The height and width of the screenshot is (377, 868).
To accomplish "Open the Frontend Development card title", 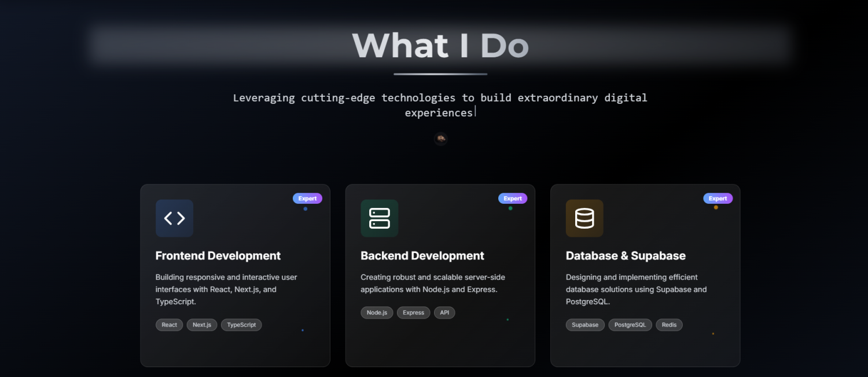I will (x=218, y=256).
